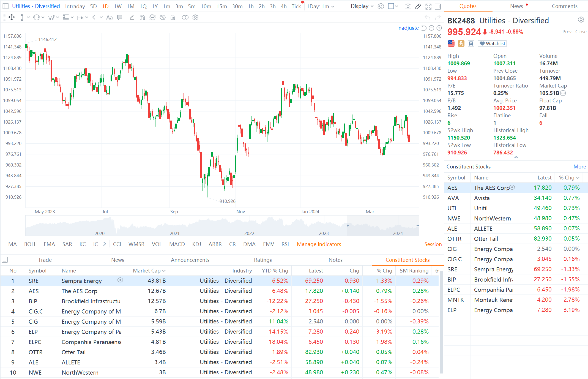Take a chart screenshot with camera icon
The width and height of the screenshot is (588, 379).
[x=408, y=6]
